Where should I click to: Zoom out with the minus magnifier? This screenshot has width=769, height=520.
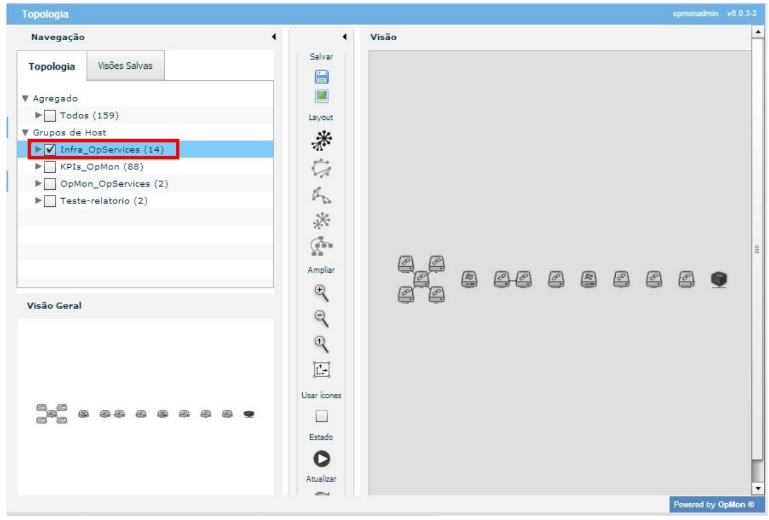(321, 318)
